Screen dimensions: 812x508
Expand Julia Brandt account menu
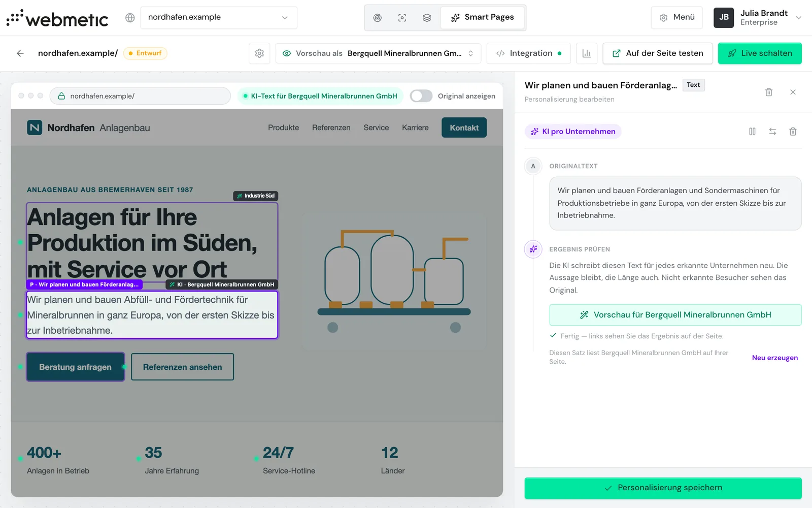click(758, 18)
